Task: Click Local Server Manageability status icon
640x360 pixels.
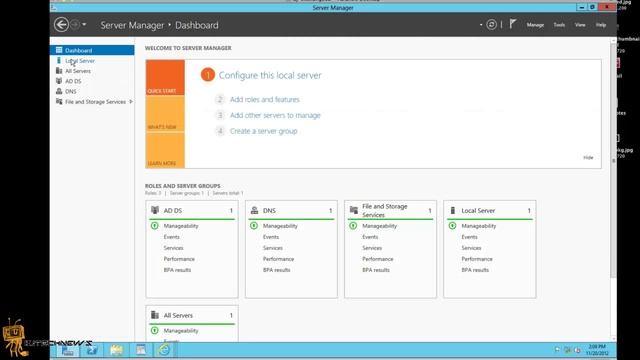Action: [x=452, y=225]
